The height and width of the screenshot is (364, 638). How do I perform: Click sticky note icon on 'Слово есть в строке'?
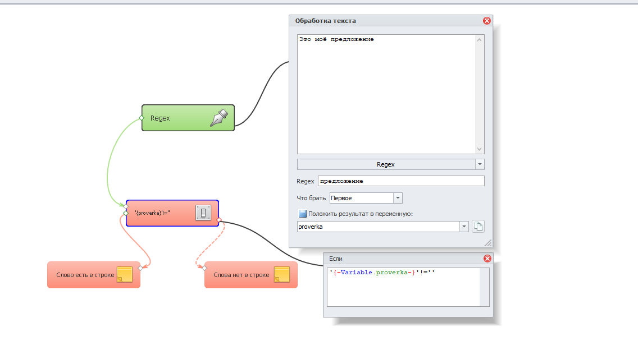coord(125,275)
